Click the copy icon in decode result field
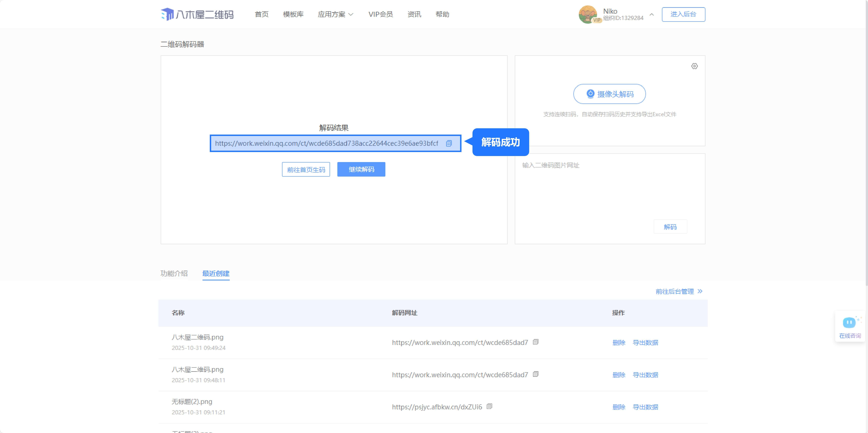 [449, 143]
